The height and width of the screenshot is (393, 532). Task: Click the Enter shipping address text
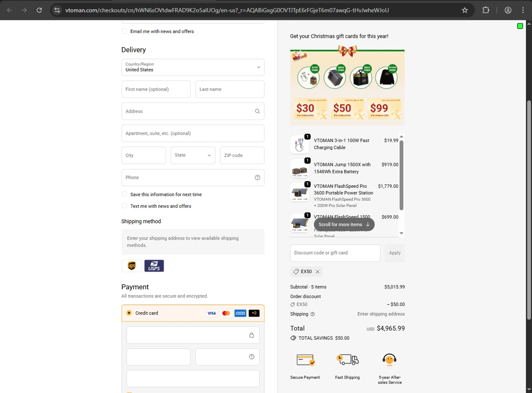pos(381,314)
